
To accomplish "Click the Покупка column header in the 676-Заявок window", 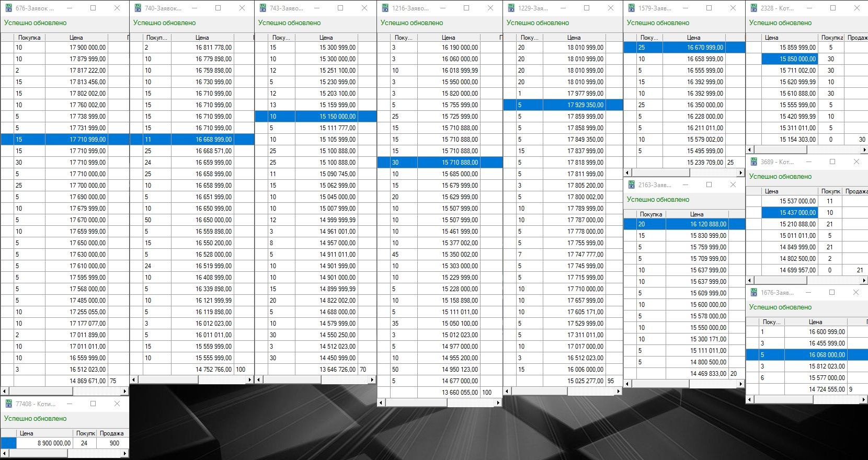I will tap(29, 38).
